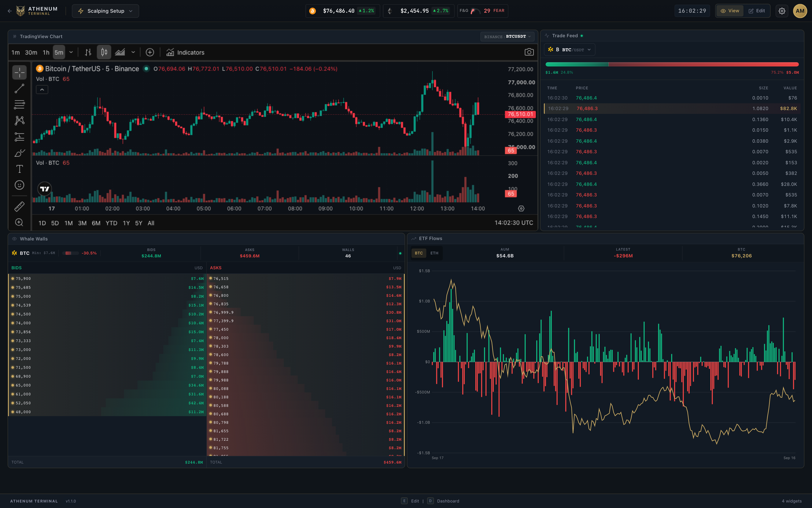This screenshot has width=812, height=508.
Task: Select ETH in ETF Flows
Action: (x=434, y=253)
